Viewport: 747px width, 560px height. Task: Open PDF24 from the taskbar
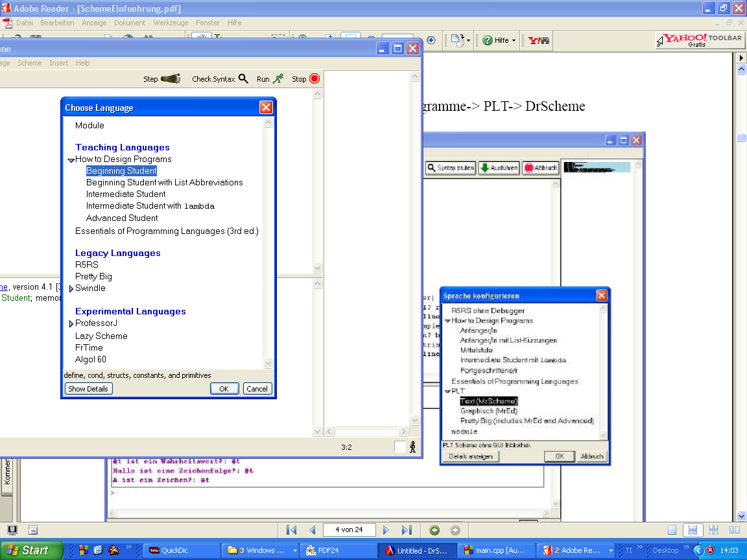pos(340,550)
